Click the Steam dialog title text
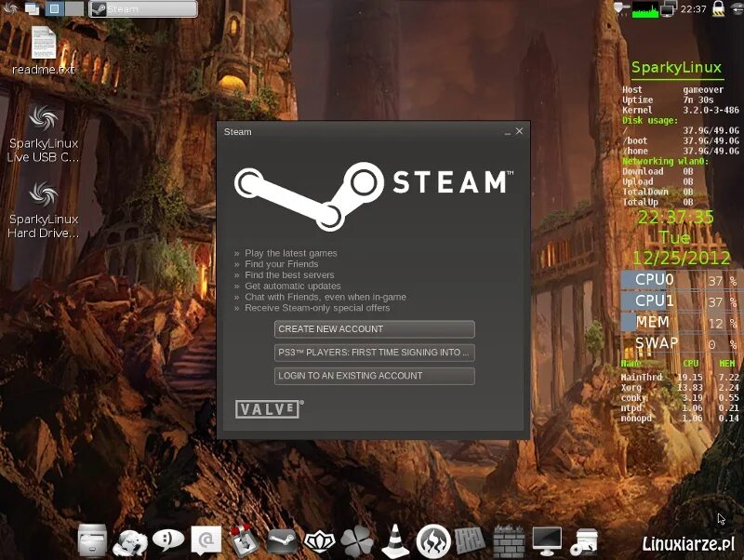Viewport: 744px width, 560px height. (x=238, y=132)
